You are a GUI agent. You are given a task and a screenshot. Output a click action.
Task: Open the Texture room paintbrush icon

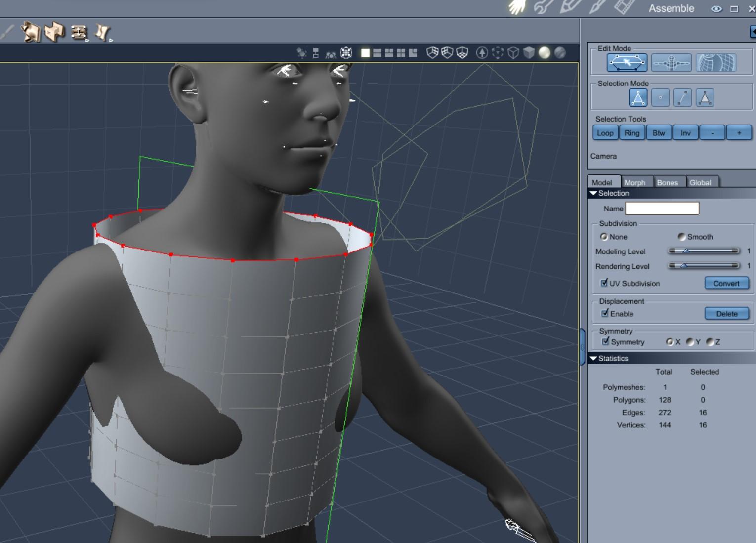point(597,7)
